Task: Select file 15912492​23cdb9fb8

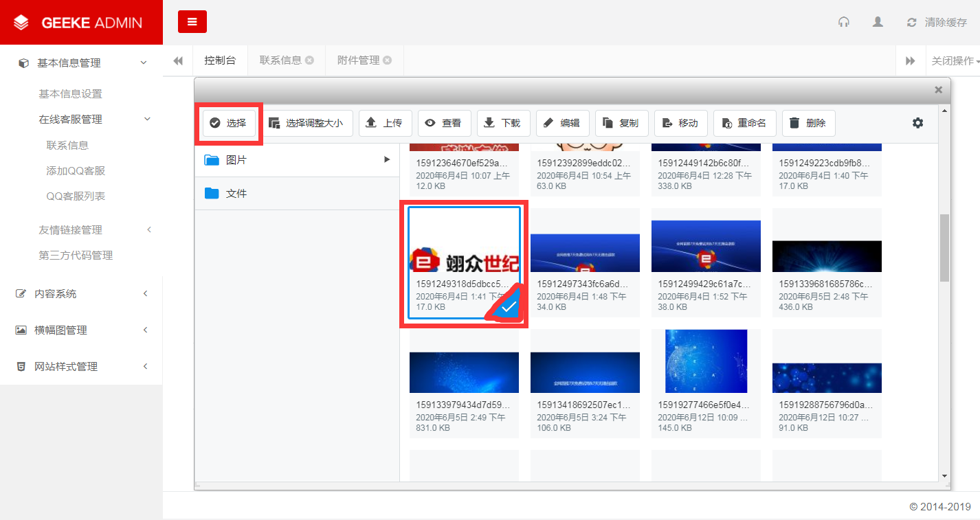Action: coord(827,170)
